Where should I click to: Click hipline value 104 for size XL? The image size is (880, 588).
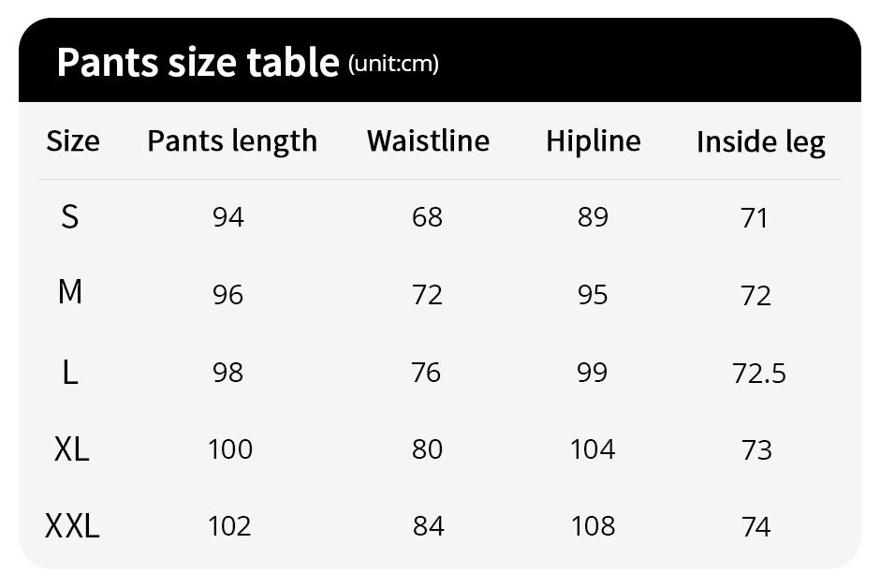coord(593,449)
